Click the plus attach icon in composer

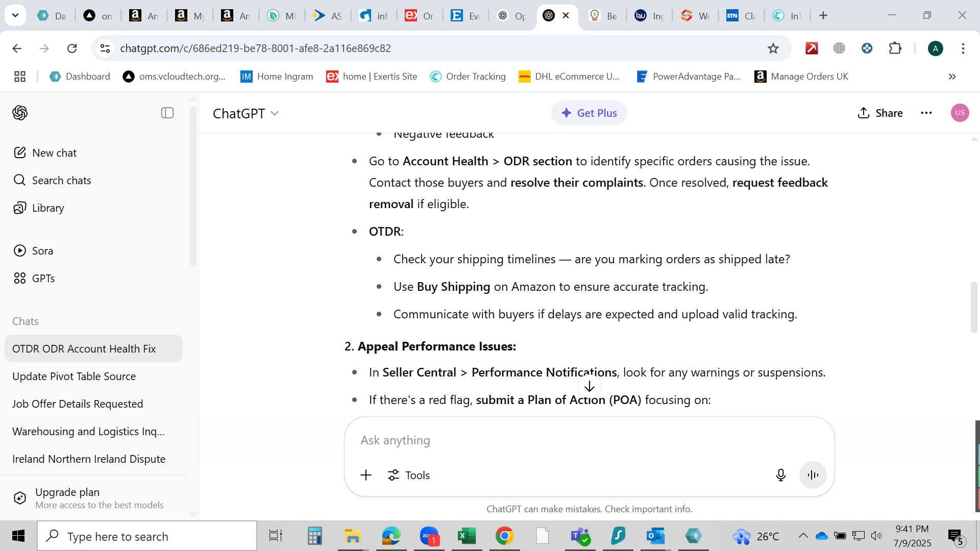(x=366, y=475)
